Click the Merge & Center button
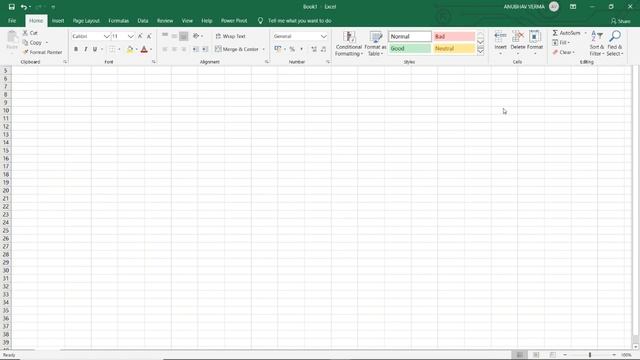 point(237,49)
